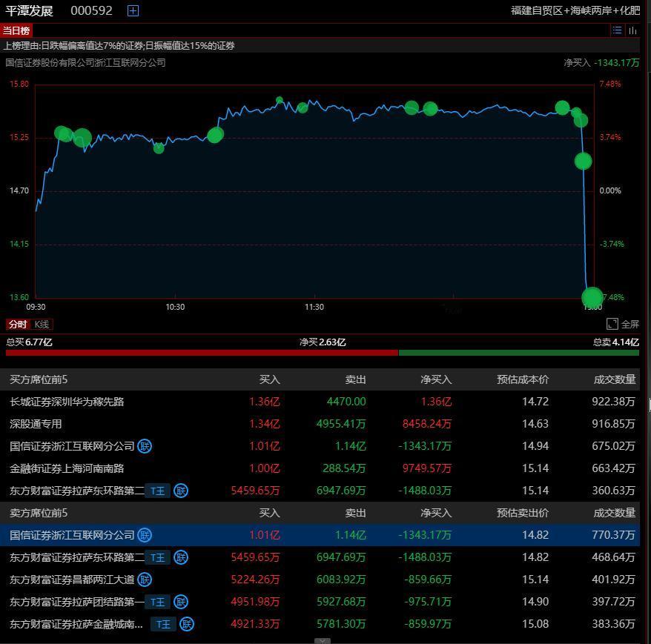Select 东方财富证券拉萨团结路第一 seller row
Screen dimensions: 651x644
pyautogui.click(x=320, y=602)
